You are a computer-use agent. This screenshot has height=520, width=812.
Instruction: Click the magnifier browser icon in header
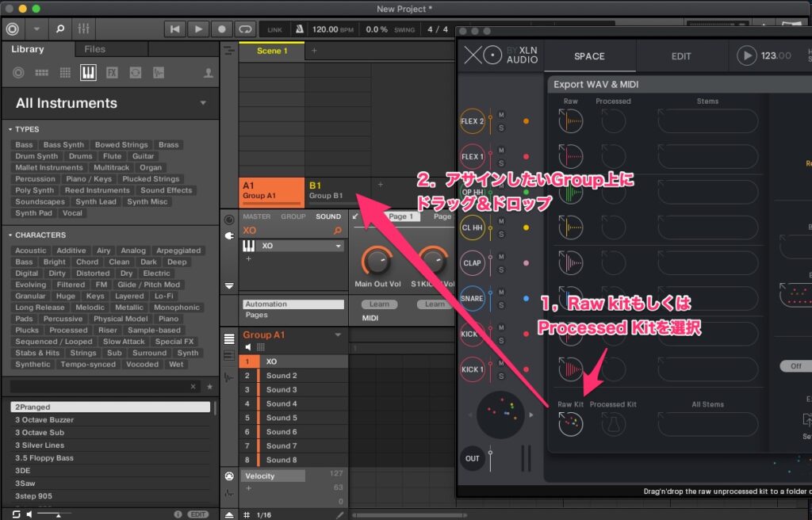(x=60, y=29)
